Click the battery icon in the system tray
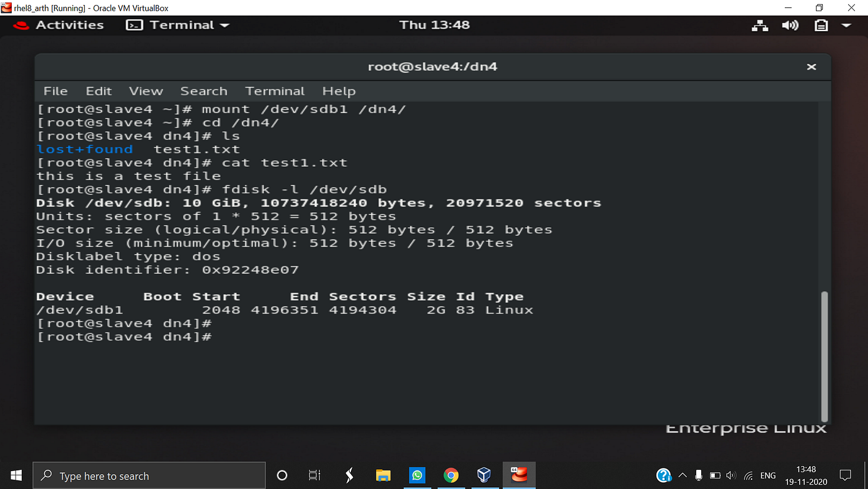Image resolution: width=868 pixels, height=489 pixels. (714, 475)
